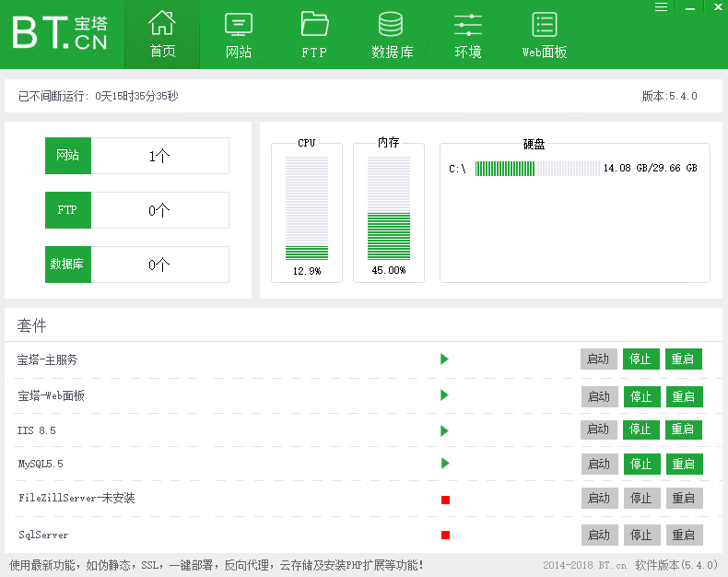
Task: Open the Web面板 panel tab
Action: [544, 35]
